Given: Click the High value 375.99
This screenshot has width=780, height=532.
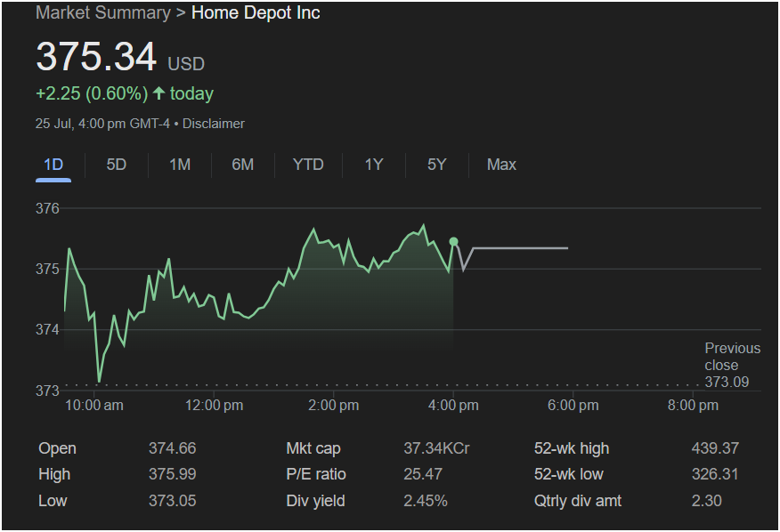Looking at the screenshot, I should (172, 474).
